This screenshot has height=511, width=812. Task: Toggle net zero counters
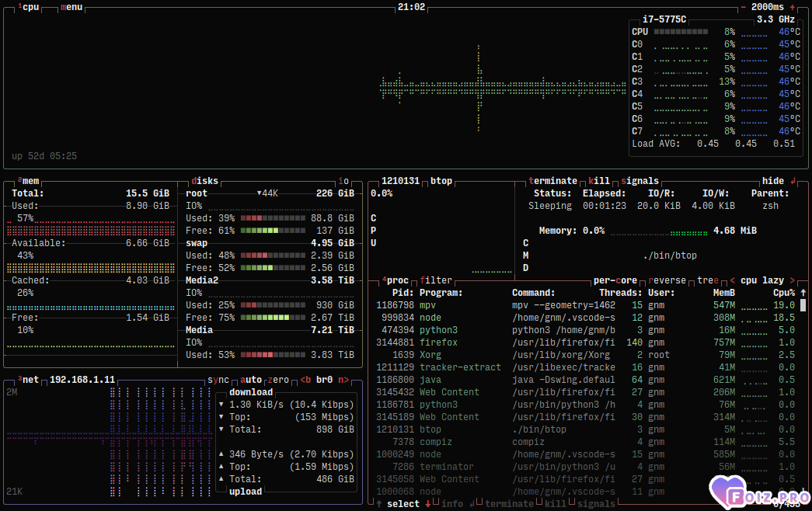click(278, 380)
